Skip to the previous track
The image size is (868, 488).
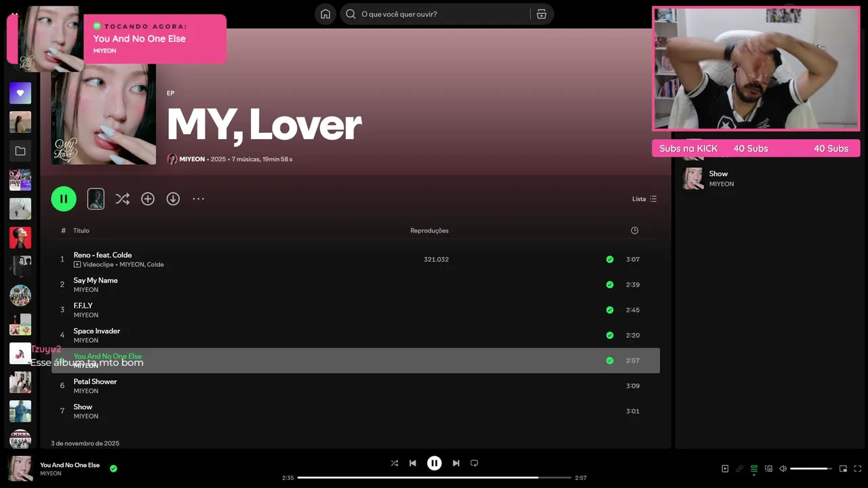click(412, 463)
